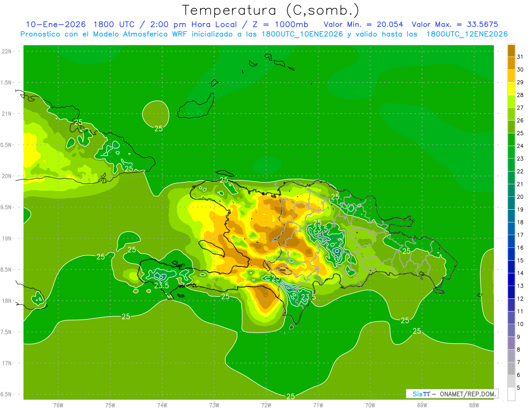This screenshot has width=532, height=411.
Task: Click the purple colorbar segment between 9 and 10
Action: pos(511,330)
